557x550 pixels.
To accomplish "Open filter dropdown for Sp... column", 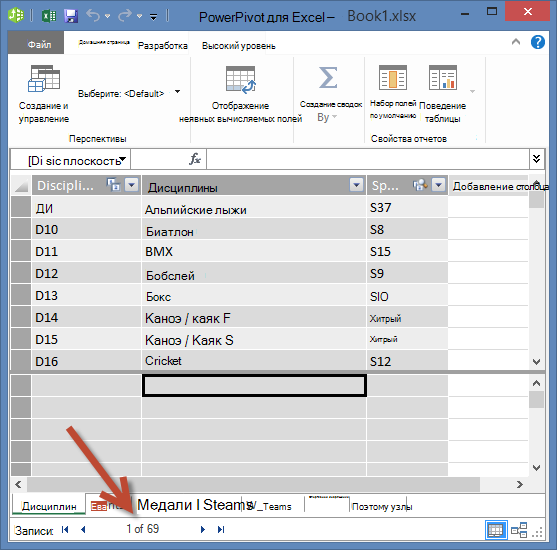I will 439,185.
